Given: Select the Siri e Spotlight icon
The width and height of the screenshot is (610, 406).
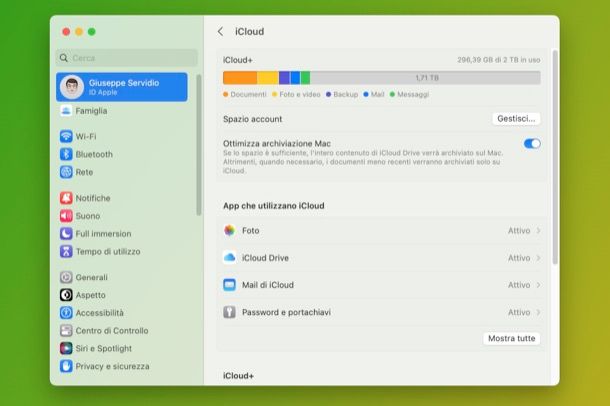Looking at the screenshot, I should pyautogui.click(x=66, y=348).
